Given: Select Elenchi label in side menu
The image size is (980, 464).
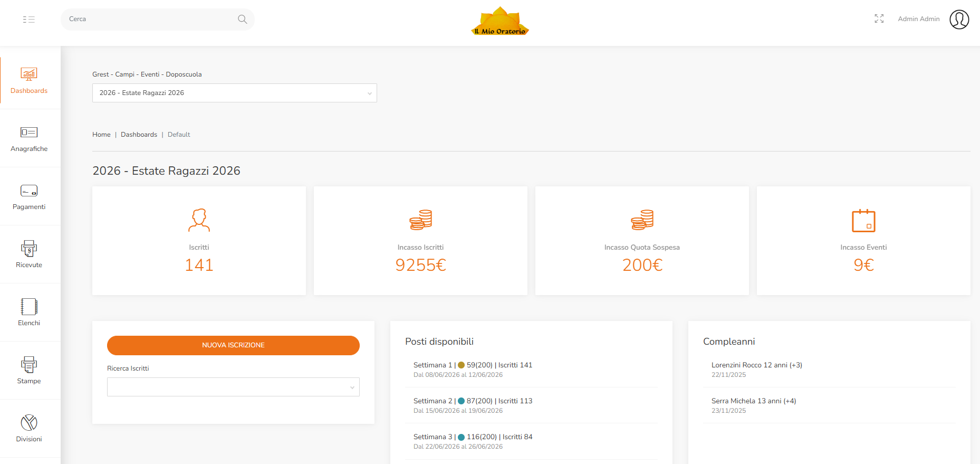Looking at the screenshot, I should pyautogui.click(x=29, y=323).
